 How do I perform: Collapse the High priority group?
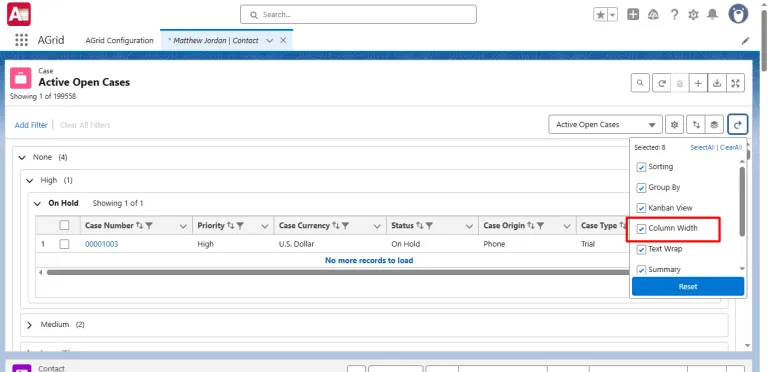click(29, 181)
